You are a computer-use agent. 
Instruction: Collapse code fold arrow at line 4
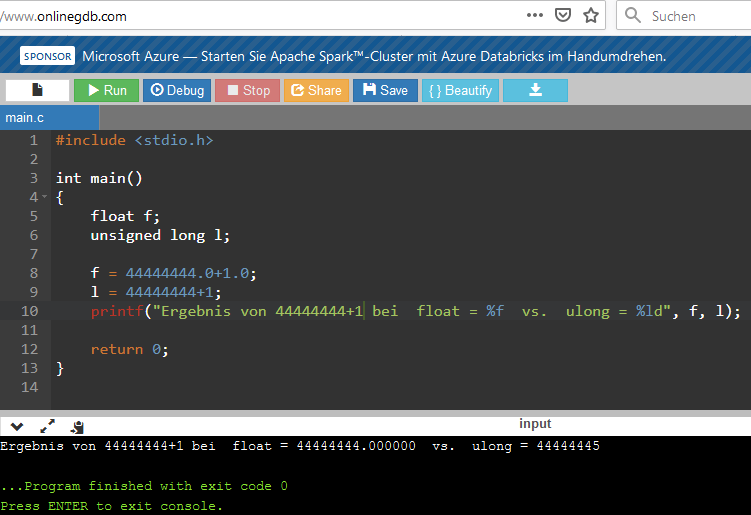45,196
